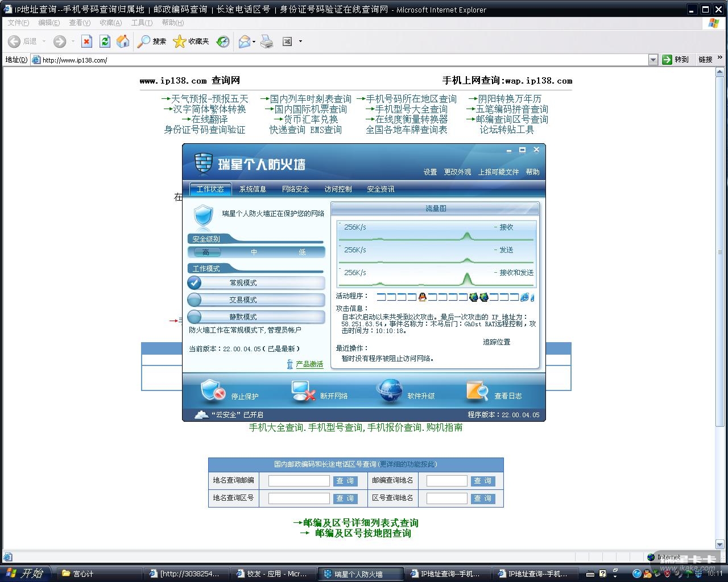Set security level to 低

pos(302,252)
